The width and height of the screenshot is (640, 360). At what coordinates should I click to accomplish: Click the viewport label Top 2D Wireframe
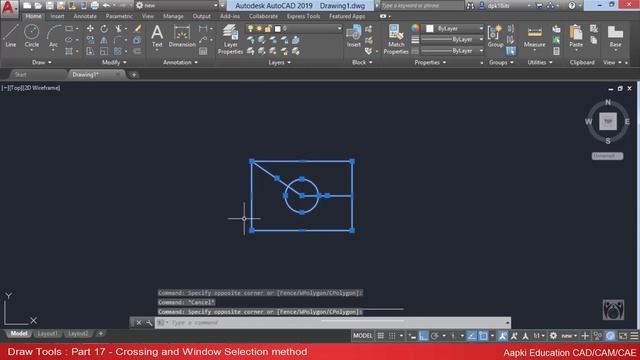coord(31,88)
